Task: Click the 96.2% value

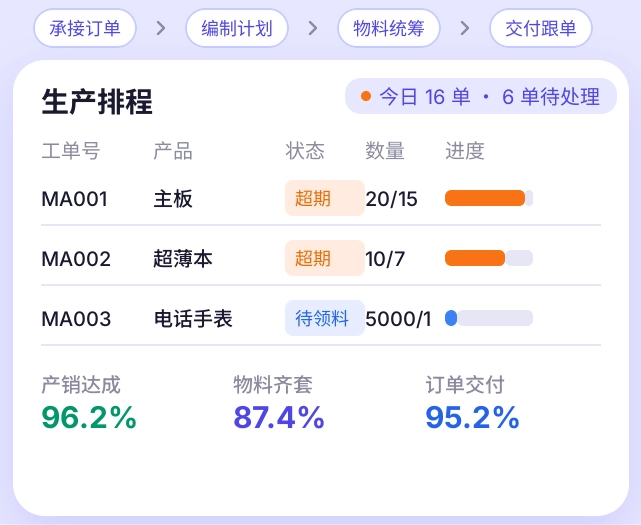Action: click(89, 417)
